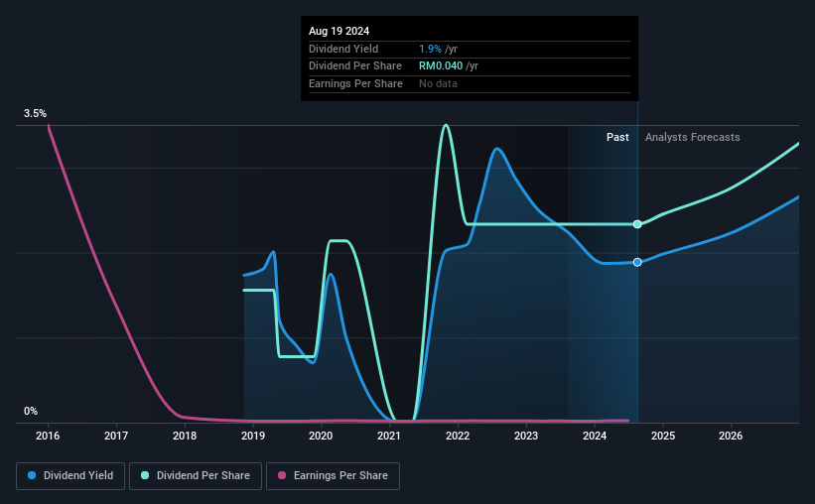The height and width of the screenshot is (504, 815).
Task: Click the 2025 x-axis label
Action: tap(663, 436)
